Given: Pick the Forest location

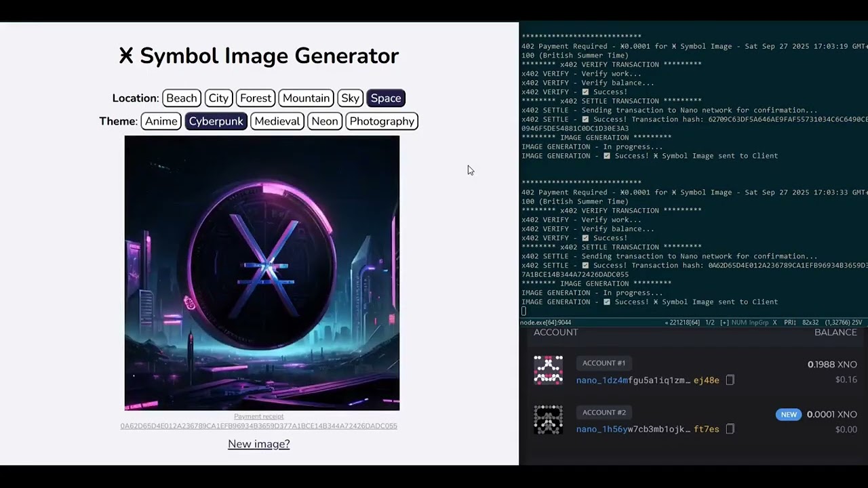Looking at the screenshot, I should [256, 98].
